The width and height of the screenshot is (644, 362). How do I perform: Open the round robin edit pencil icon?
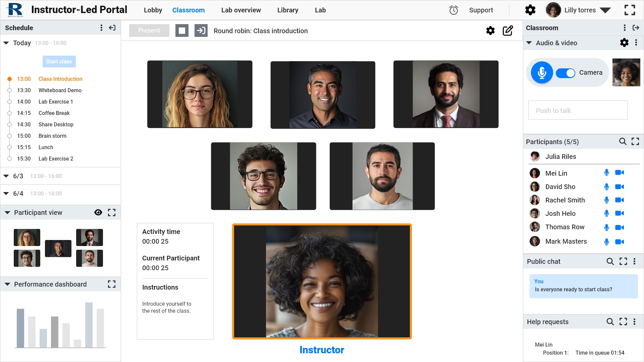[x=508, y=31]
